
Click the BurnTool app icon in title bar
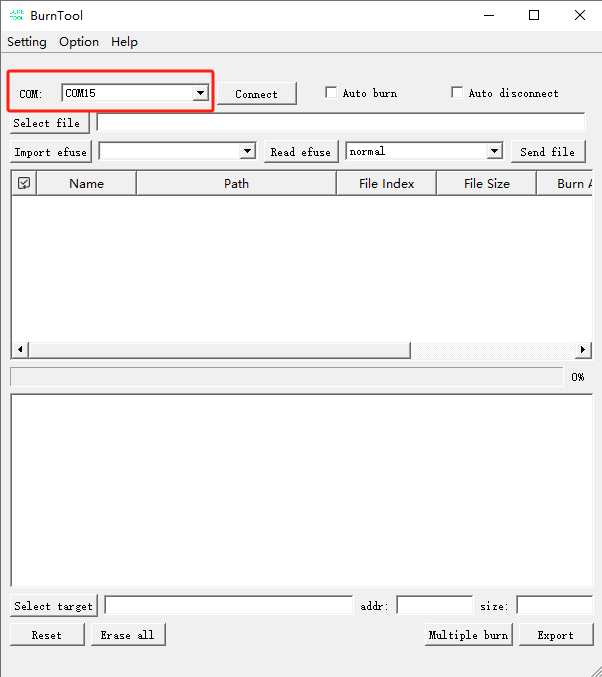[x=16, y=15]
